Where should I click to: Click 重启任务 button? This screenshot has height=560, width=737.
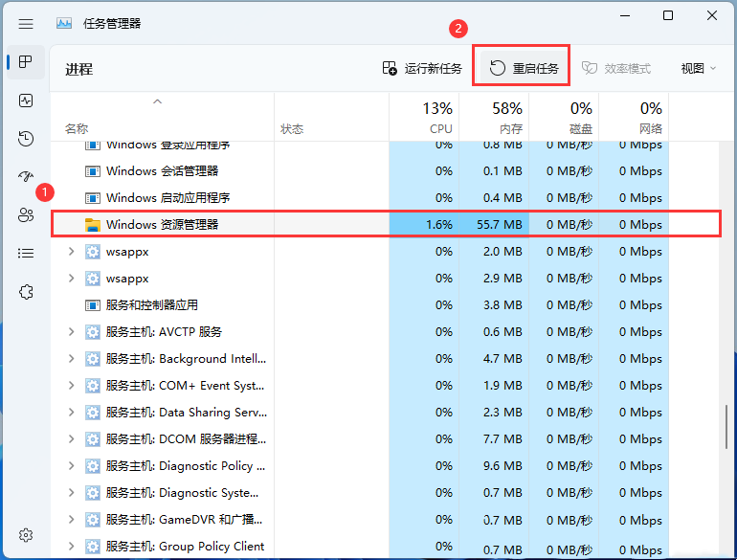524,69
